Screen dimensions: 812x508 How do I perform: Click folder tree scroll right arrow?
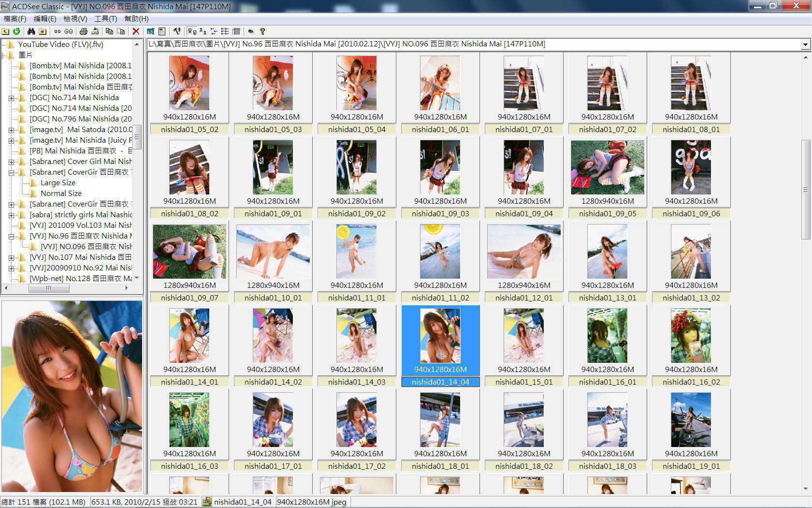coord(127,288)
